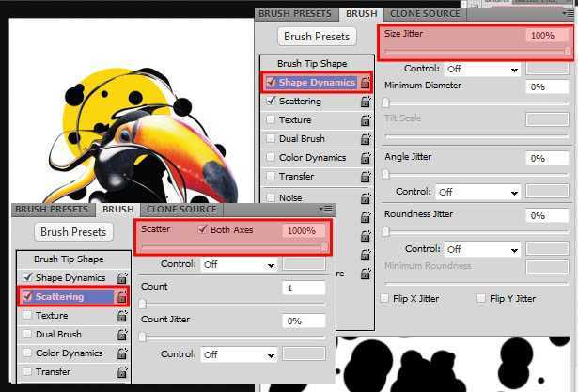Image resolution: width=578 pixels, height=392 pixels.
Task: Open the Control dropdown under Angle Jitter
Action: pos(478,192)
